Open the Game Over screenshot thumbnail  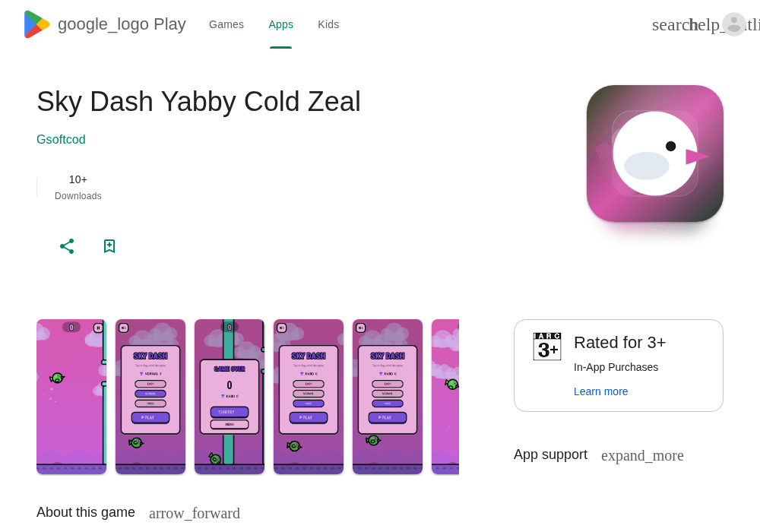(230, 397)
